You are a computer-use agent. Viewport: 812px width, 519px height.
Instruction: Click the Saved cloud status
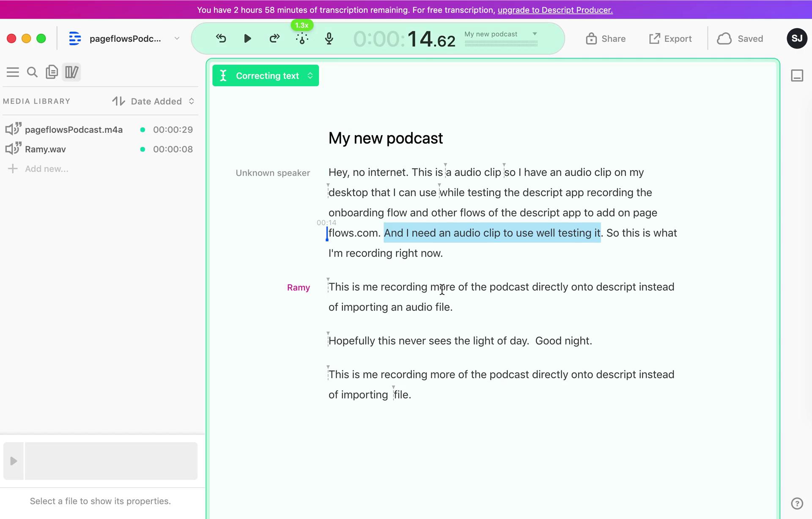click(x=740, y=38)
